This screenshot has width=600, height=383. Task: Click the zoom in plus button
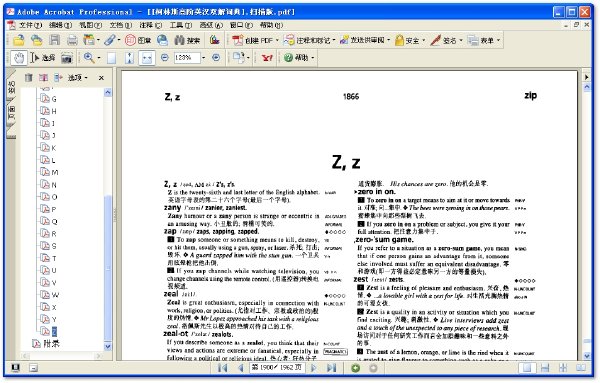click(216, 57)
